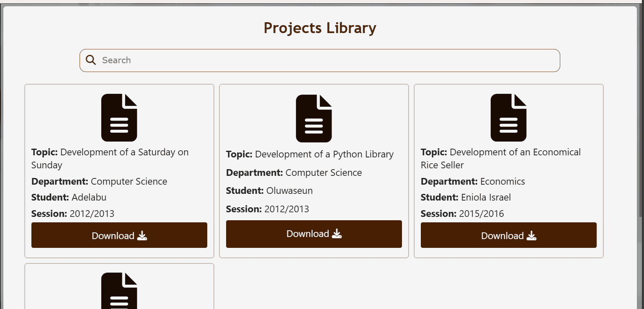Download the Development of an Economical Rice Seller project

[x=508, y=235]
